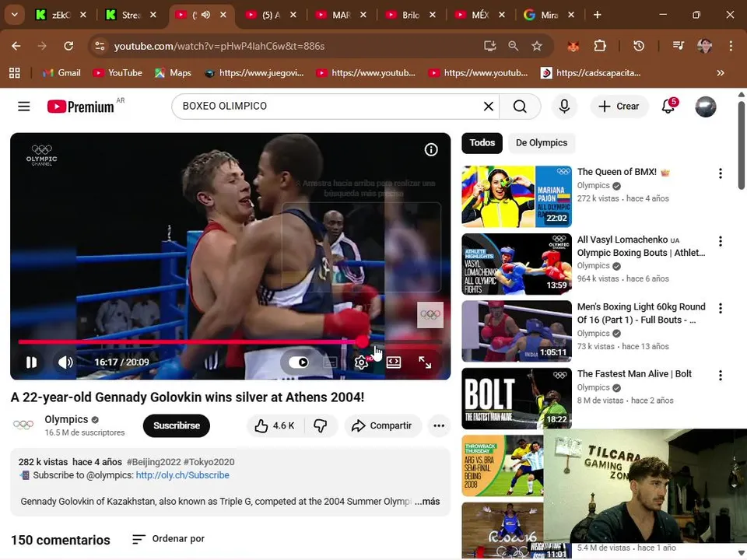Share the video via Compartir

(x=381, y=425)
